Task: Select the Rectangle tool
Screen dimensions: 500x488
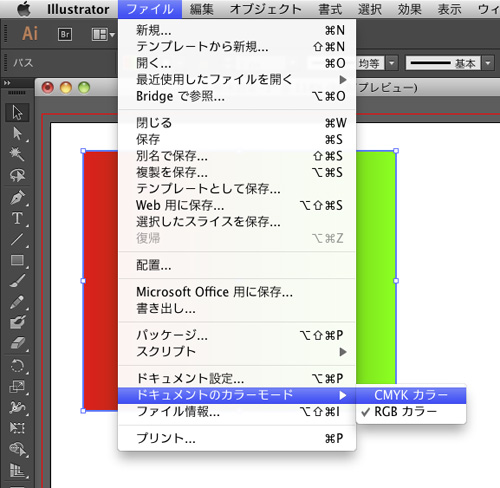Action: click(x=17, y=260)
